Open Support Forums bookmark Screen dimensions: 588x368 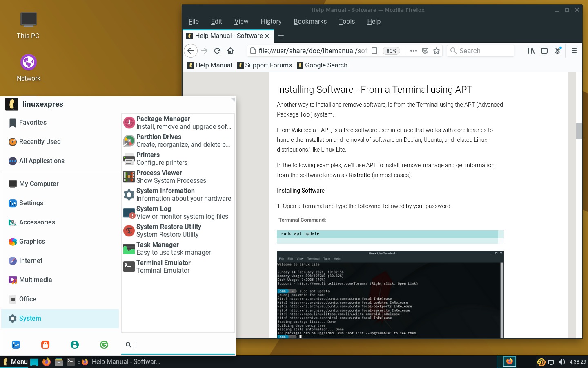(x=265, y=65)
